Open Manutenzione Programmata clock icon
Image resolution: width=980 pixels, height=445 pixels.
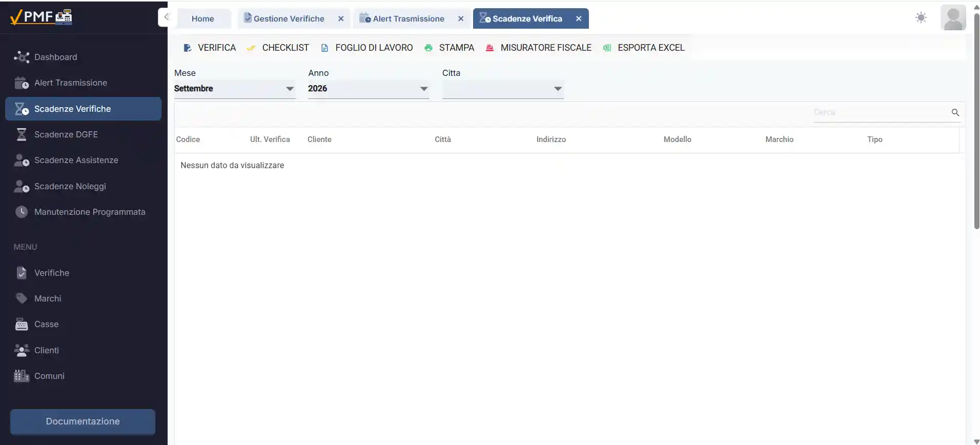pyautogui.click(x=22, y=212)
